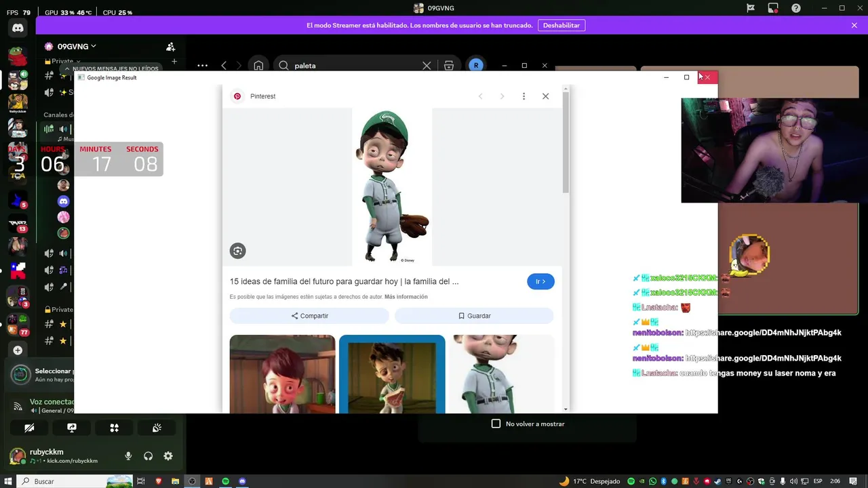Open the main baseball boy image

392,186
